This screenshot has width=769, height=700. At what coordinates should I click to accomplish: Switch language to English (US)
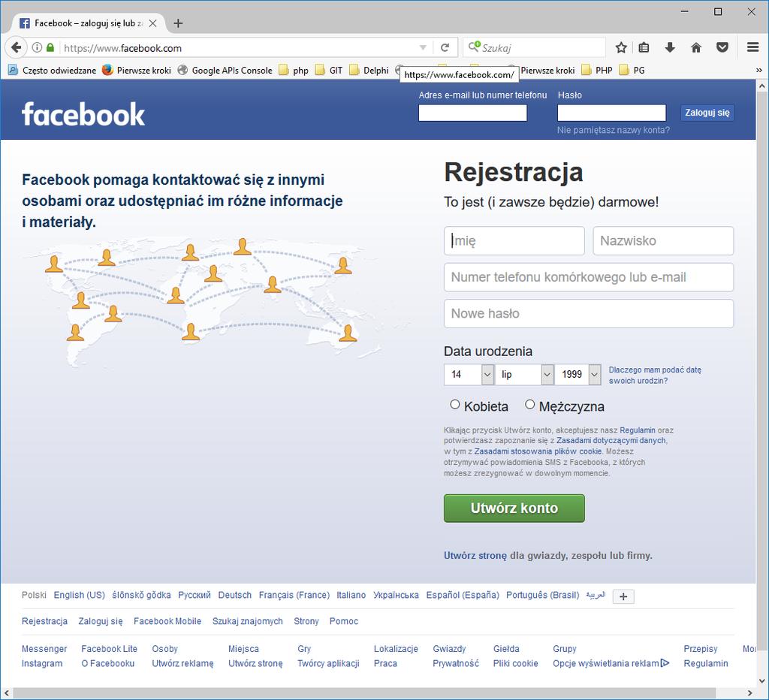coord(79,595)
